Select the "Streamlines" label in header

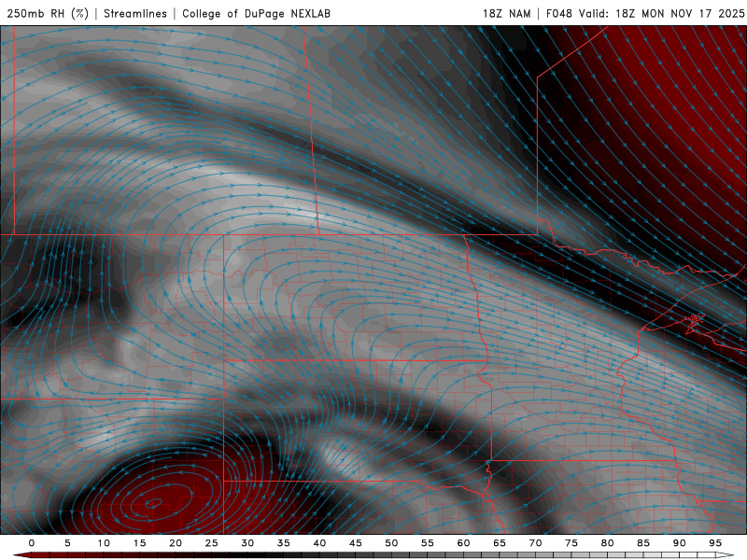click(x=135, y=13)
